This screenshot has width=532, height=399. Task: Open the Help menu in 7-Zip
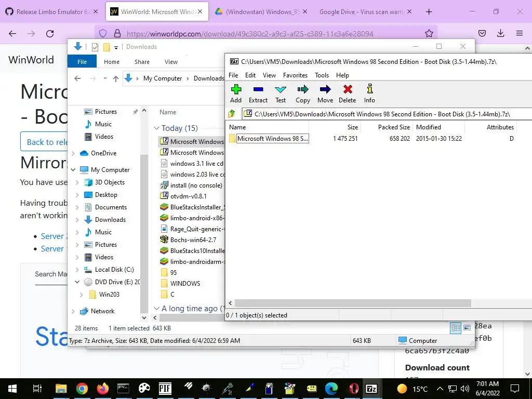(x=343, y=75)
